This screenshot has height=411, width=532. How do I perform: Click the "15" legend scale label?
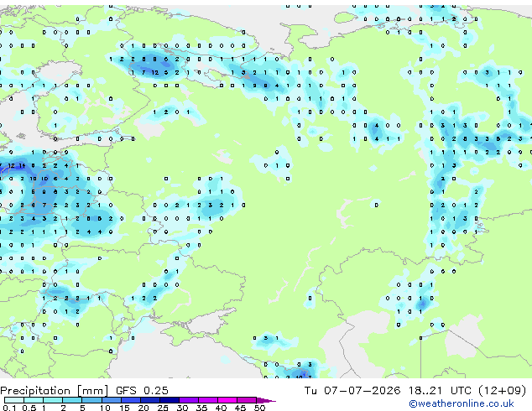pyautogui.click(x=124, y=408)
